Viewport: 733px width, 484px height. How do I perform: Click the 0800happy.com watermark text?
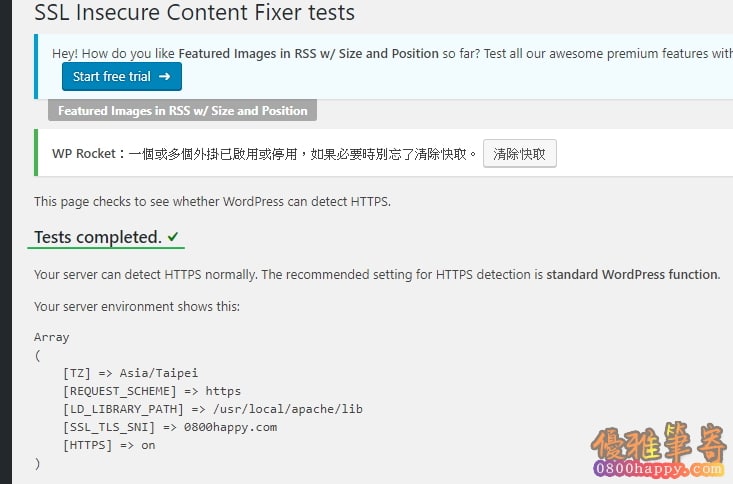tap(658, 468)
